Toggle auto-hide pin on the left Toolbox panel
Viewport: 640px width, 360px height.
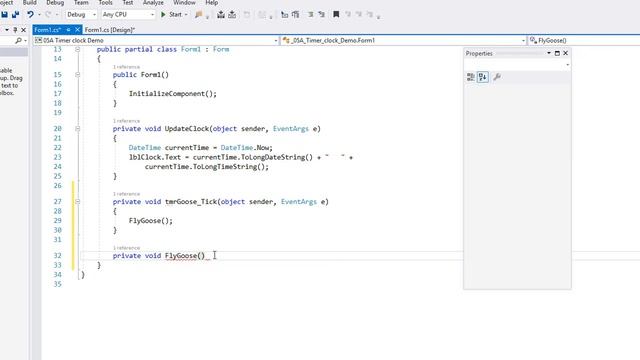click(15, 30)
